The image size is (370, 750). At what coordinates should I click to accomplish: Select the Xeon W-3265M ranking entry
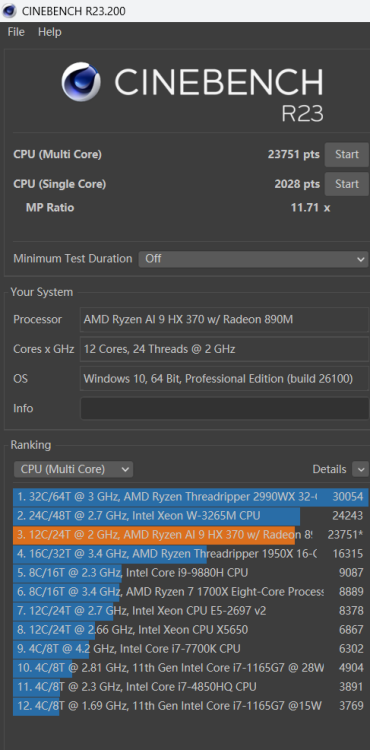coord(191,516)
